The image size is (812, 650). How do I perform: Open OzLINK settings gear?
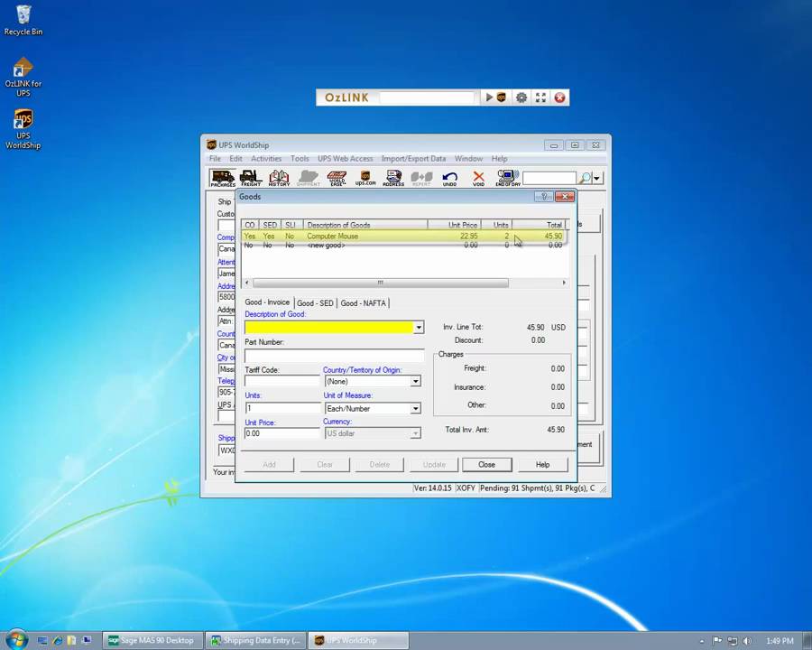coord(521,97)
